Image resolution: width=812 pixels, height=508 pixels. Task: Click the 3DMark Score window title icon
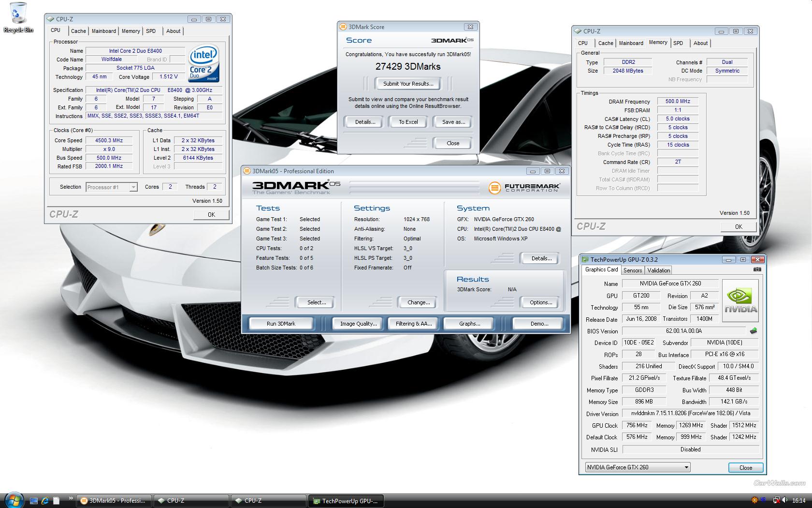point(343,27)
